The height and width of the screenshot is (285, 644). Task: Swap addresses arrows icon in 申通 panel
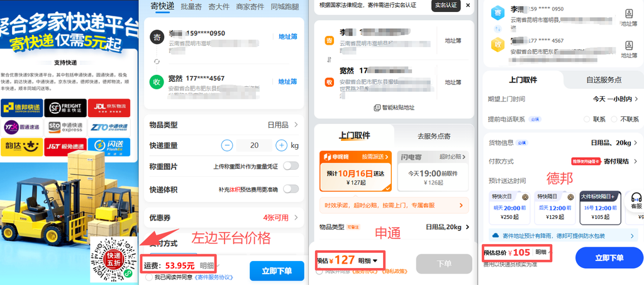[x=329, y=60]
